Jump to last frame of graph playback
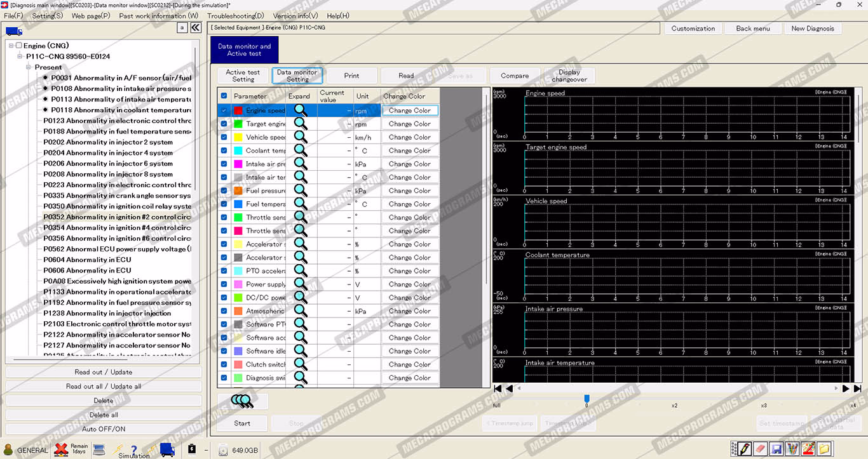The height and width of the screenshot is (459, 868). [x=857, y=389]
